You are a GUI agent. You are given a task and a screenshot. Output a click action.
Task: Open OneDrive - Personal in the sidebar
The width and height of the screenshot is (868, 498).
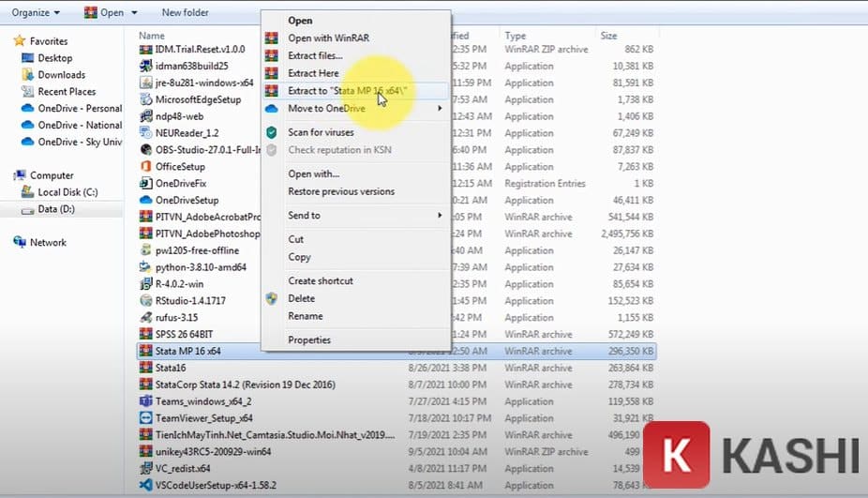tap(80, 108)
